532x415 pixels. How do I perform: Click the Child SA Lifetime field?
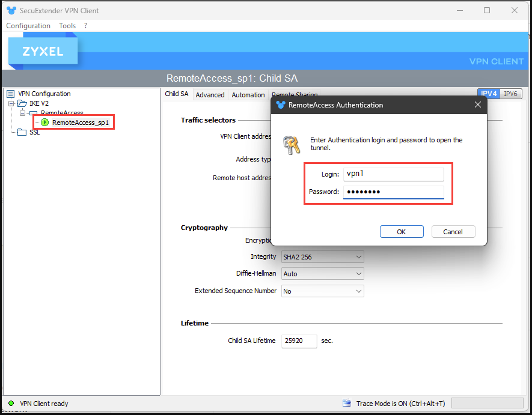tap(299, 341)
